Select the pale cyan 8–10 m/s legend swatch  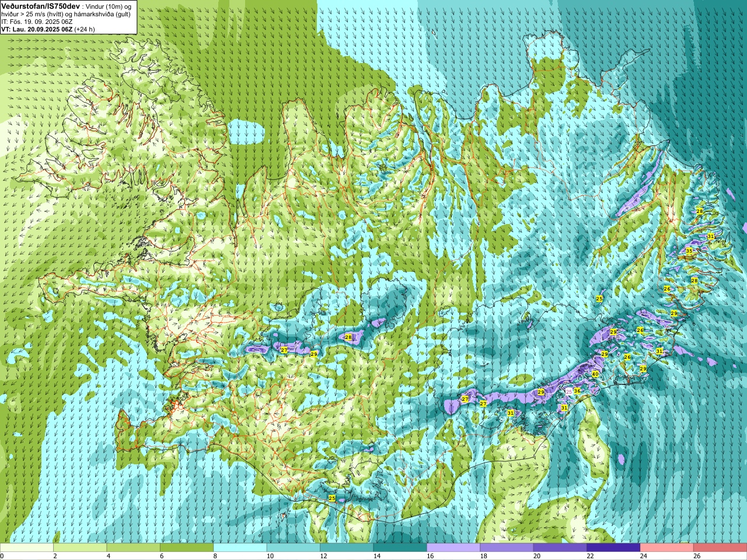(240, 548)
